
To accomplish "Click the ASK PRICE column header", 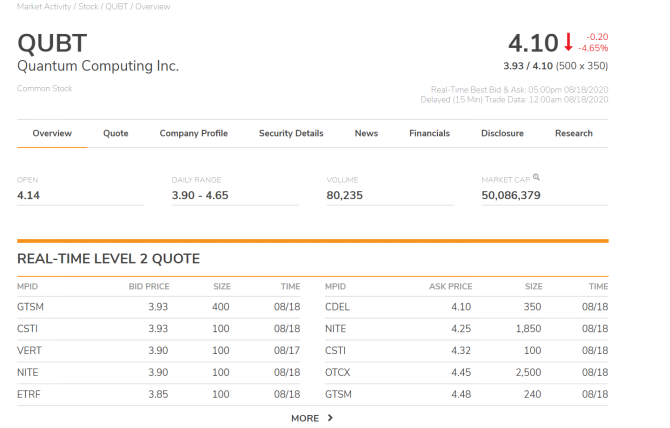I will (450, 286).
